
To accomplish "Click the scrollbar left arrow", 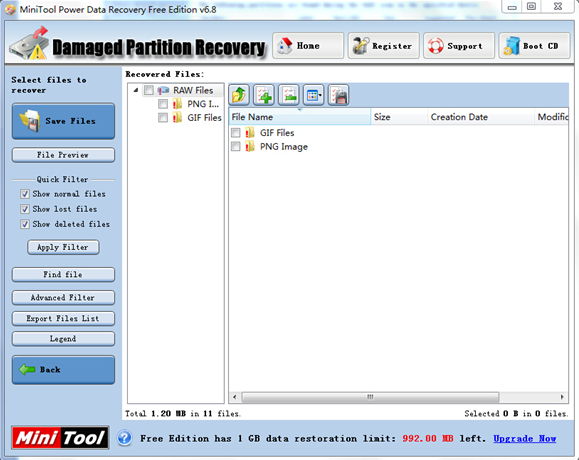I will [234, 397].
